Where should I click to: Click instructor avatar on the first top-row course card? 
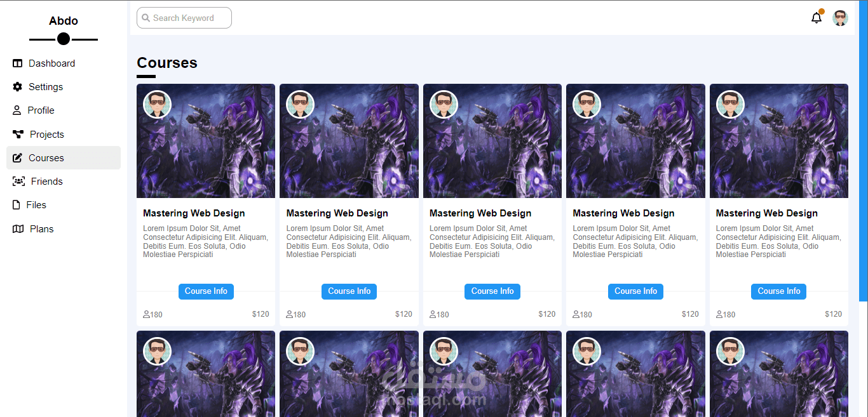pyautogui.click(x=157, y=104)
